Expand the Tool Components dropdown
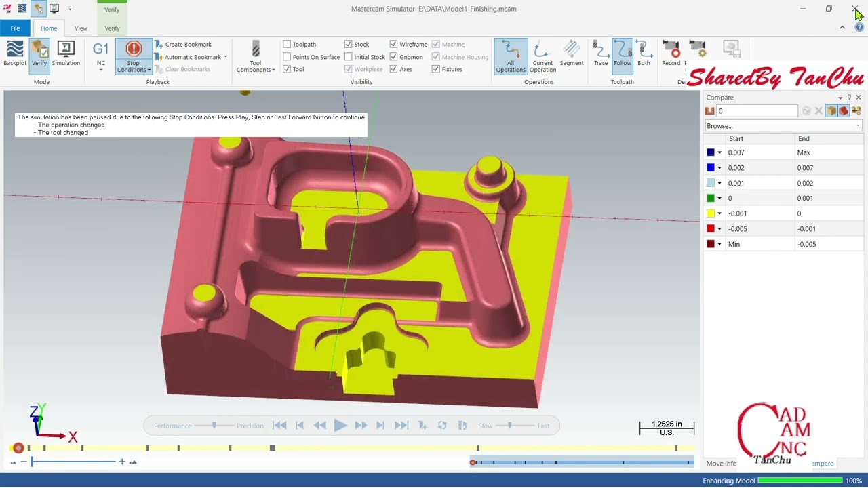This screenshot has width=868, height=488. [x=273, y=70]
